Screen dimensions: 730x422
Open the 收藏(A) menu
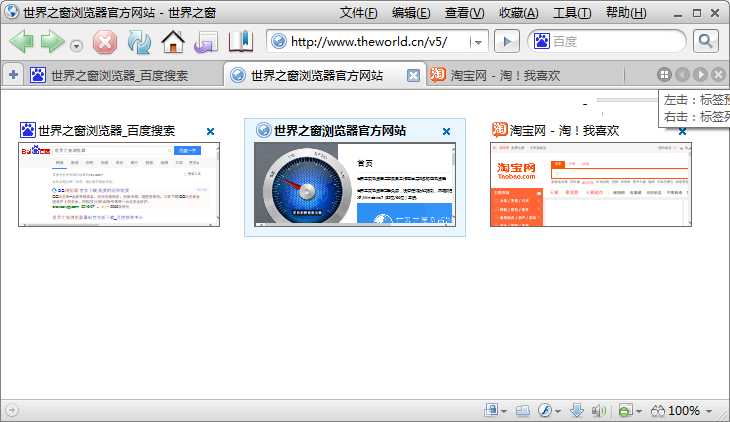coord(518,13)
